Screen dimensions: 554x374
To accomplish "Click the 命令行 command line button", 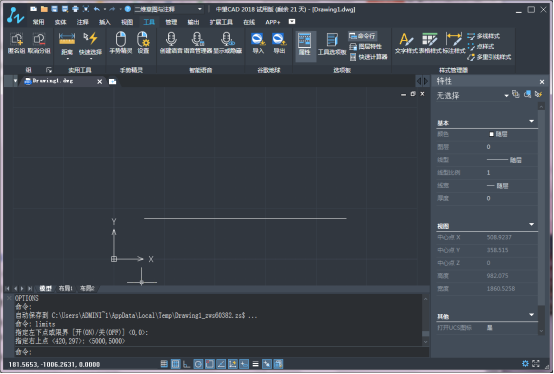I will tap(363, 36).
